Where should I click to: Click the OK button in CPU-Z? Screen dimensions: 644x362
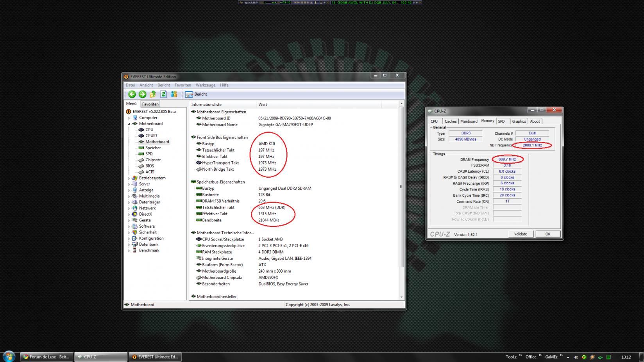point(547,234)
